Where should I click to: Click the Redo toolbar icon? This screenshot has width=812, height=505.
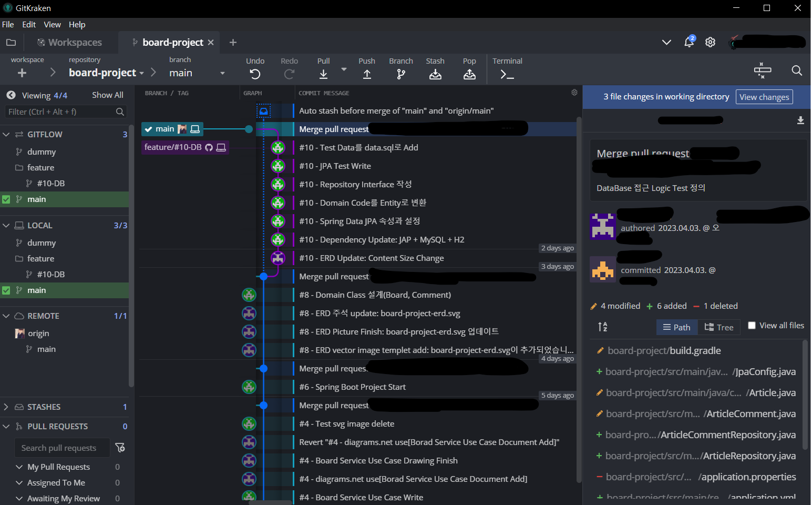(289, 74)
